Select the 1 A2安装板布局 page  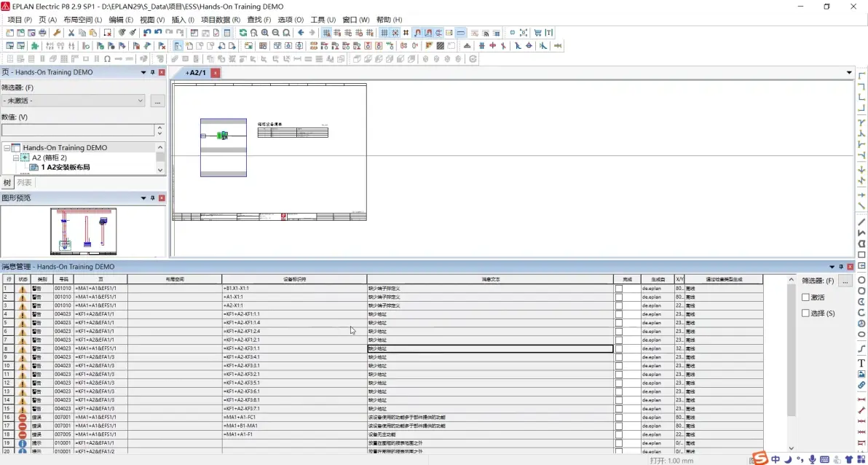66,168
